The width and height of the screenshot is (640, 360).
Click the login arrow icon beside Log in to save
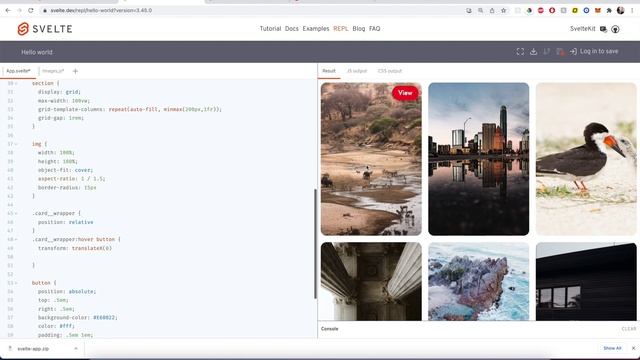tap(573, 51)
